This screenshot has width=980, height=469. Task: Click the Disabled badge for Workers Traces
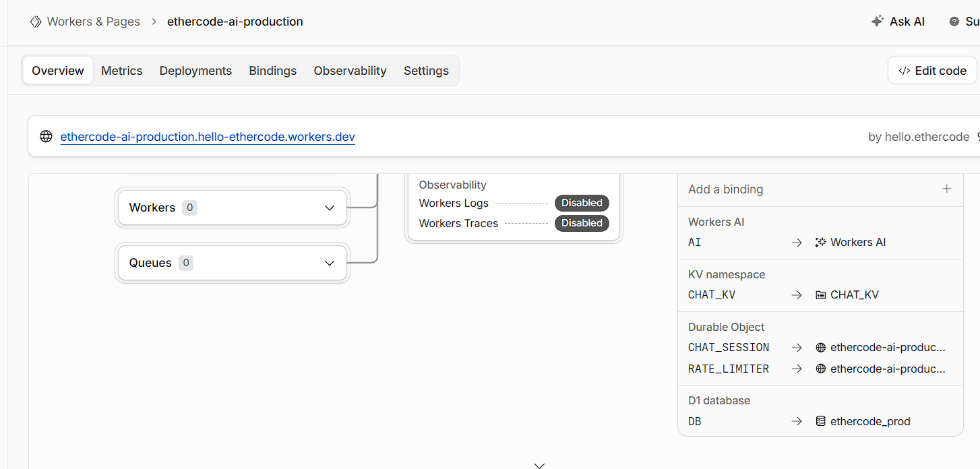click(x=582, y=223)
